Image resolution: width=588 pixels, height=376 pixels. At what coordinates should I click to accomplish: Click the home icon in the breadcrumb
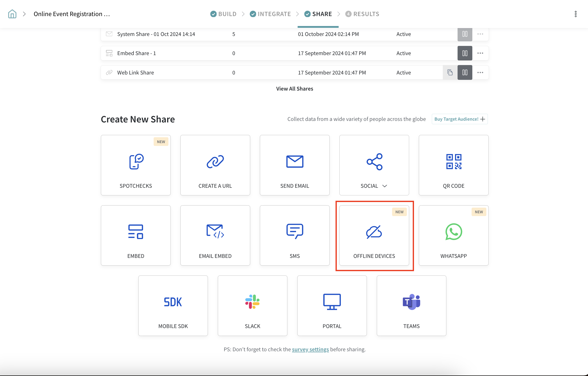(12, 14)
